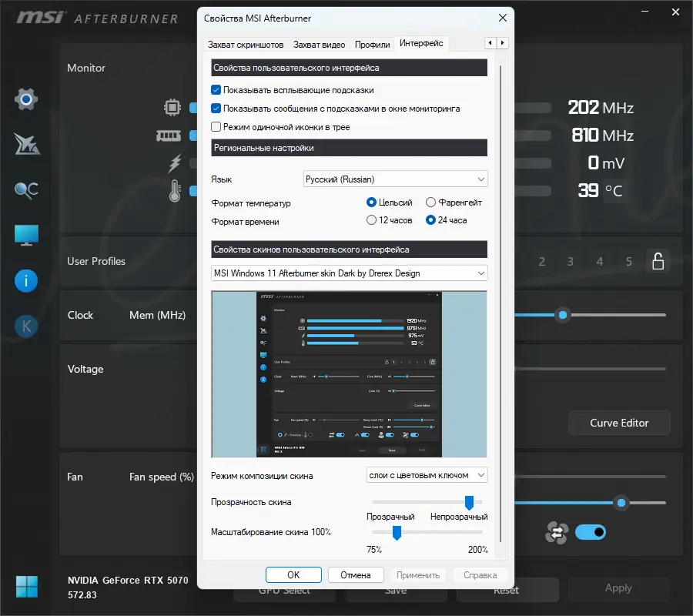Click the Apply button in Afterburner window
The image size is (693, 616).
pos(618,588)
